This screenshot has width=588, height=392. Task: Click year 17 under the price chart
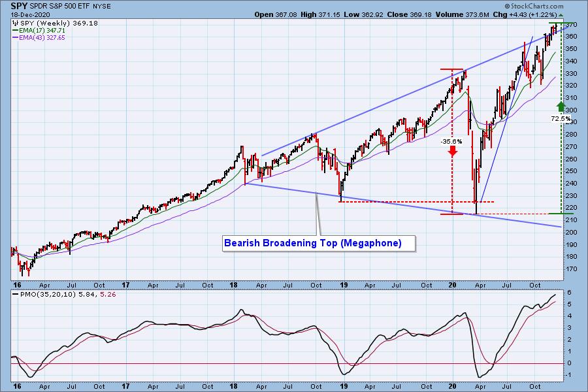pyautogui.click(x=125, y=285)
